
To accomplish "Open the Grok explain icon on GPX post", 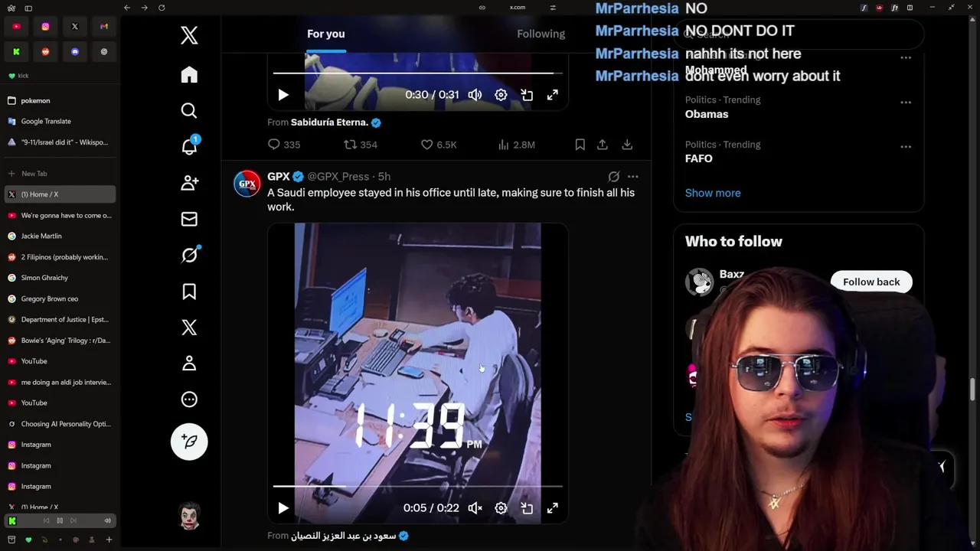I will pyautogui.click(x=614, y=177).
